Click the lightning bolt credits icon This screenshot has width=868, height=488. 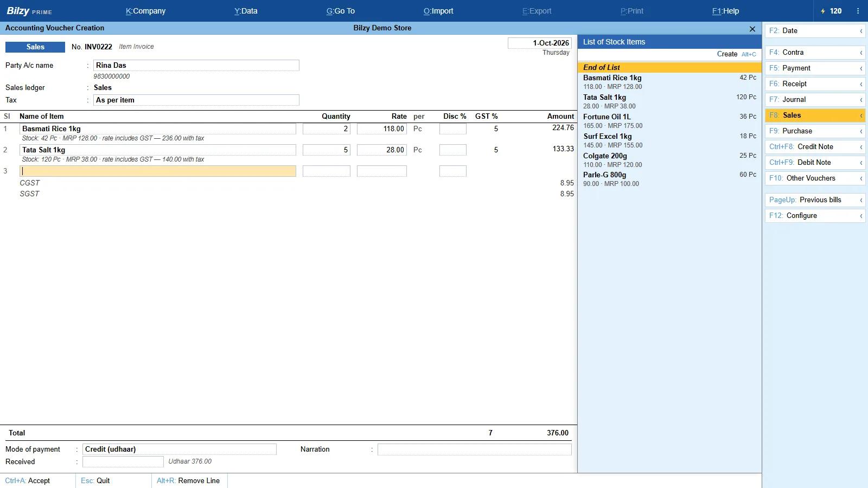click(823, 11)
